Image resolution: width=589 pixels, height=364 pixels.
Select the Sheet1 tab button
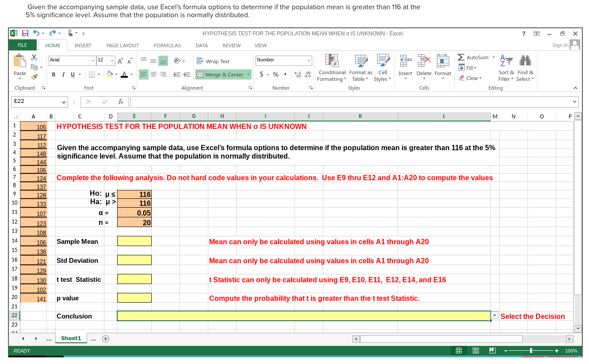point(71,338)
